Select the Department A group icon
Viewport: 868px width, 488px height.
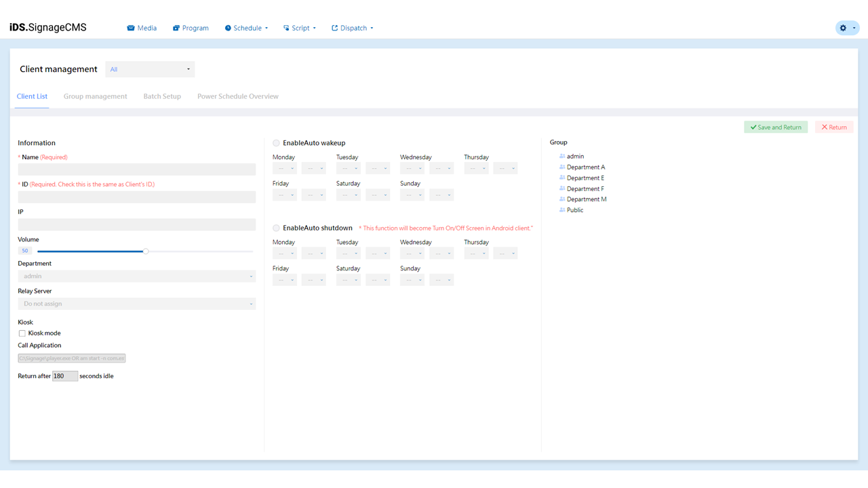[562, 167]
